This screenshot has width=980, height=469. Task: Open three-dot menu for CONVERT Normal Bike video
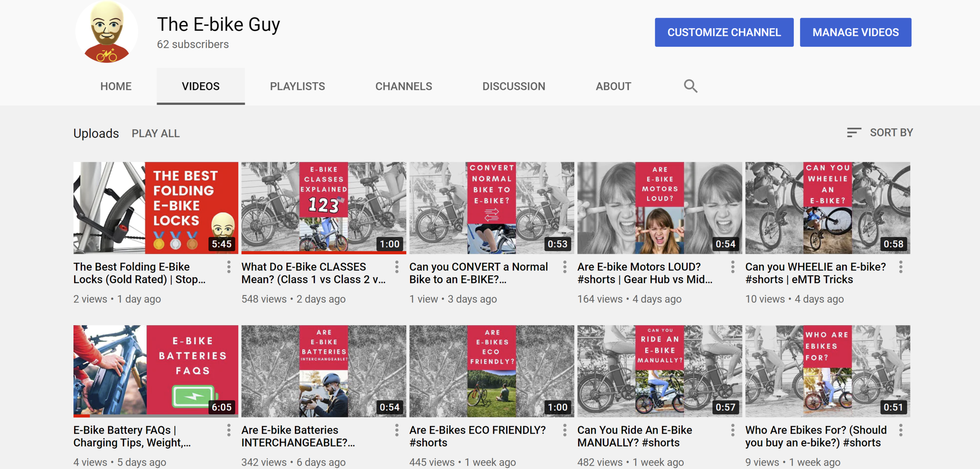564,267
